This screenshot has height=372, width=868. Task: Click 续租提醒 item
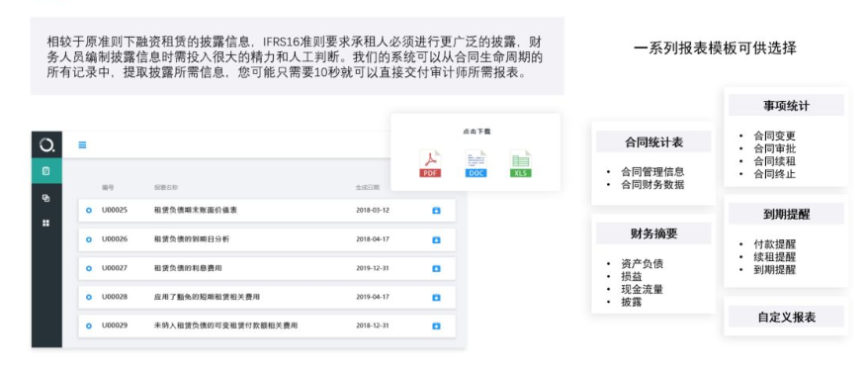(774, 256)
